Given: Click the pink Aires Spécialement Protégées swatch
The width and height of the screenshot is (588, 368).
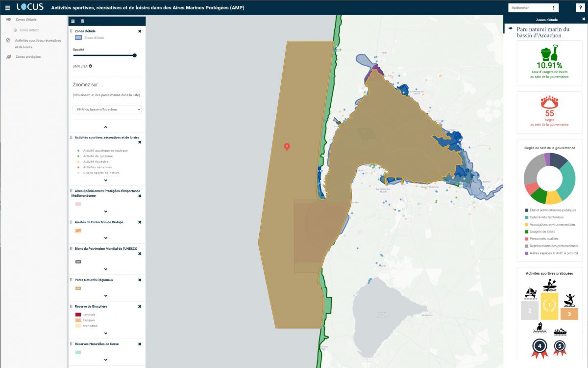Looking at the screenshot, I should [x=78, y=204].
